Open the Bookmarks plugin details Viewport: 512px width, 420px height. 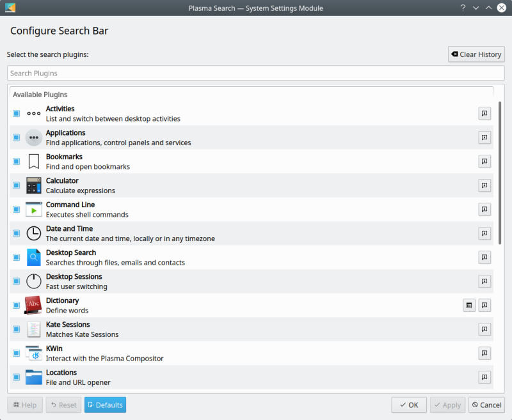[x=484, y=161]
